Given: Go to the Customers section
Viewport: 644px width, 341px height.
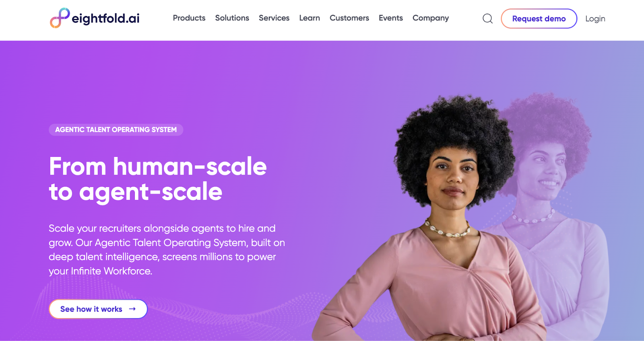Looking at the screenshot, I should point(349,18).
